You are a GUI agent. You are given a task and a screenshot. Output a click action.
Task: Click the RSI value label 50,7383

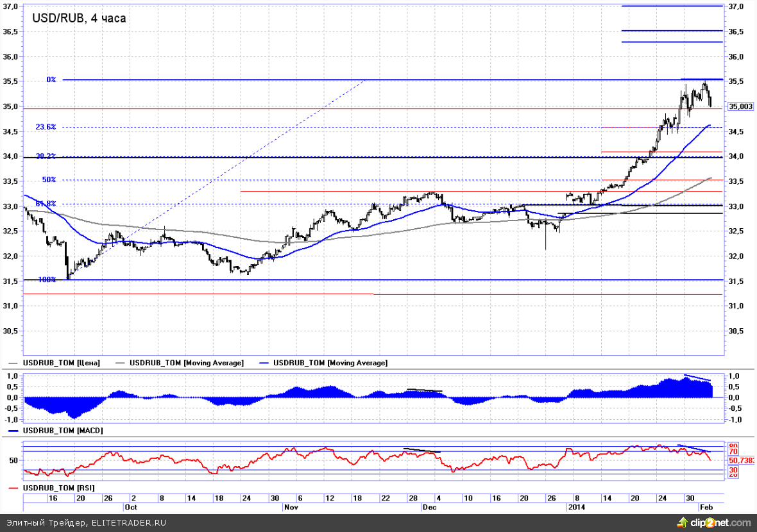coord(740,460)
